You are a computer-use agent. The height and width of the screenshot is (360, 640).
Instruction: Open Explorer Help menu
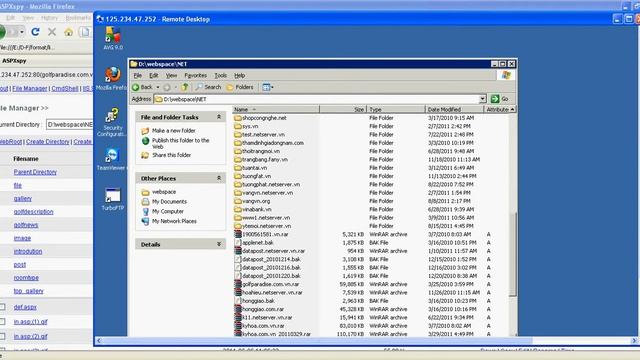point(240,76)
